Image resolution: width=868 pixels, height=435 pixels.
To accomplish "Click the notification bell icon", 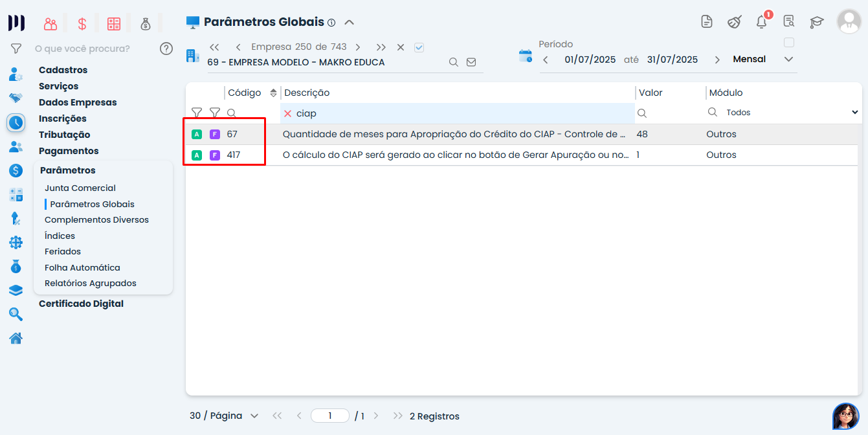I will point(762,22).
